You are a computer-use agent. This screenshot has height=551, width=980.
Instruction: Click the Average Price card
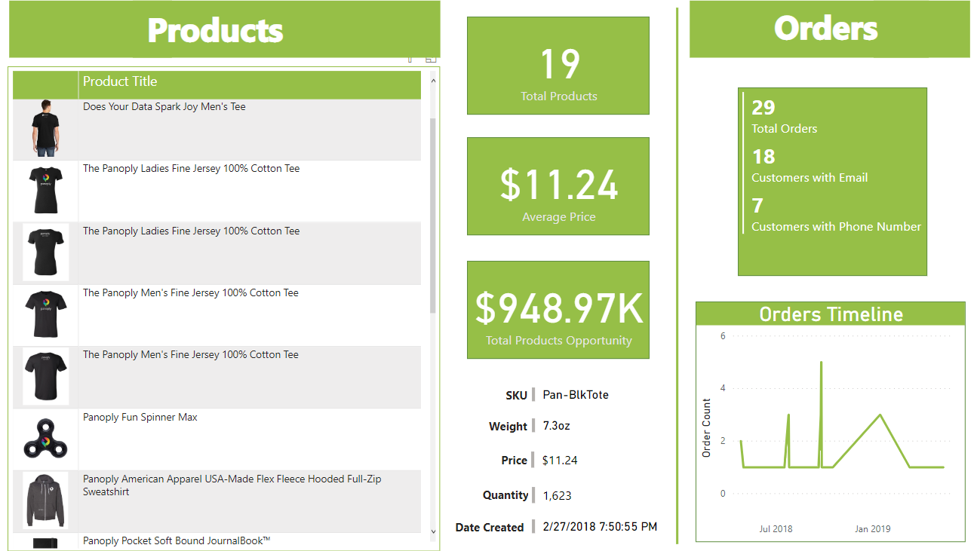pos(558,187)
